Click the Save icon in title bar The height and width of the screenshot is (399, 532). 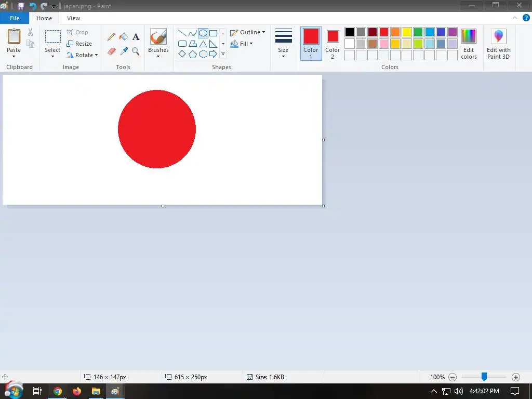click(21, 6)
